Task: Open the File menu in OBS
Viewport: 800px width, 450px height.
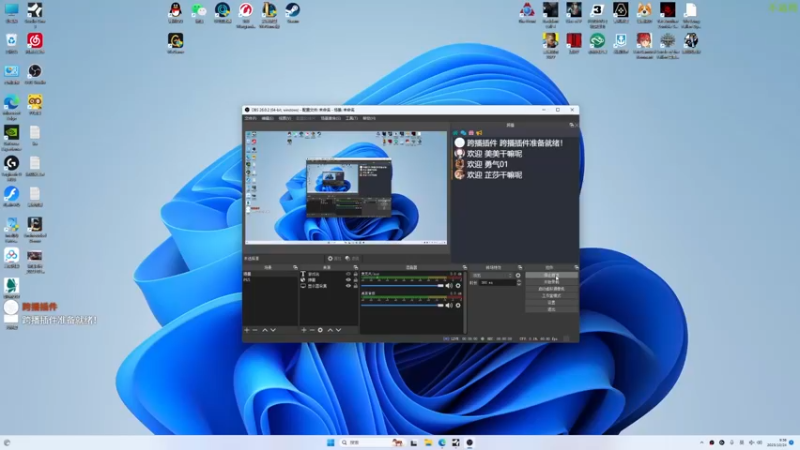Action: pyautogui.click(x=251, y=118)
